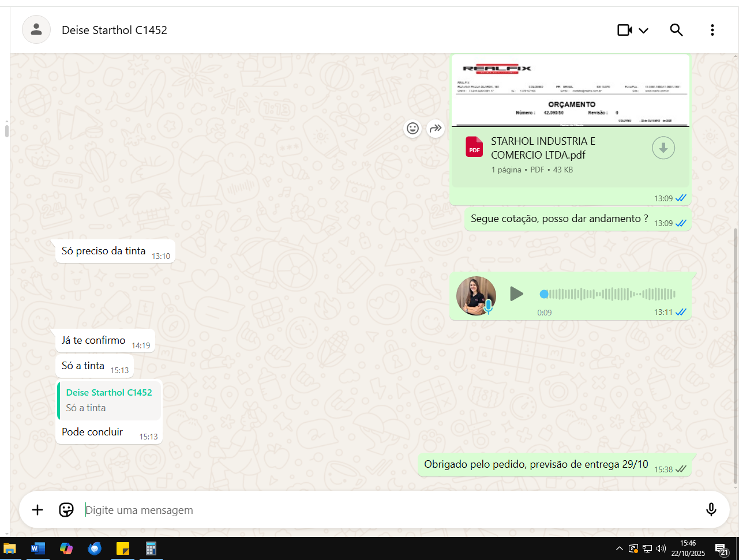739x560 pixels.
Task: Forward the PDF message
Action: coord(436,128)
